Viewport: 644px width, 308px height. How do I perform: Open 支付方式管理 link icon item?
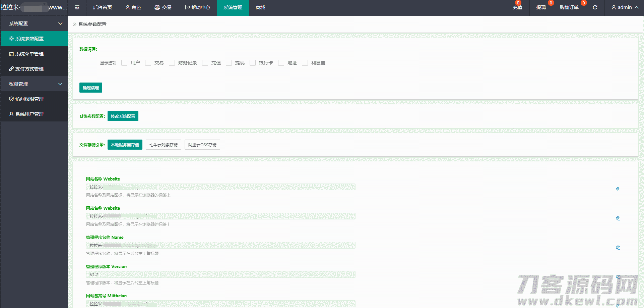(x=11, y=69)
